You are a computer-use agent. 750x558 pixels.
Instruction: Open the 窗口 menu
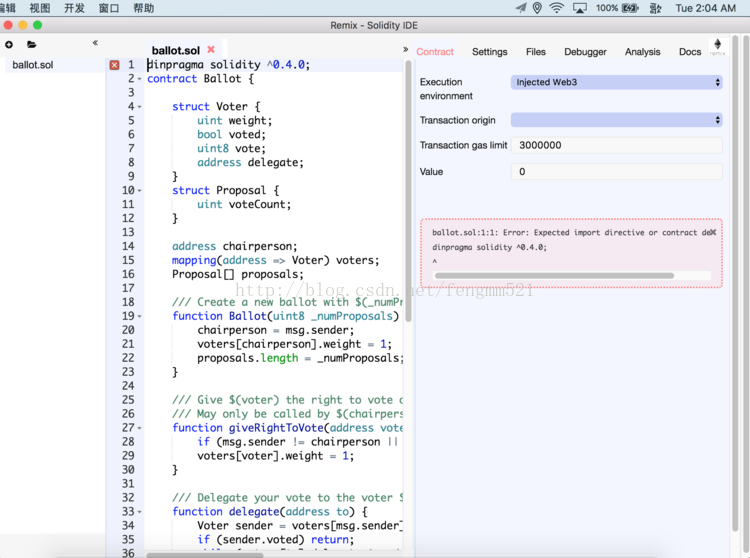click(x=109, y=8)
